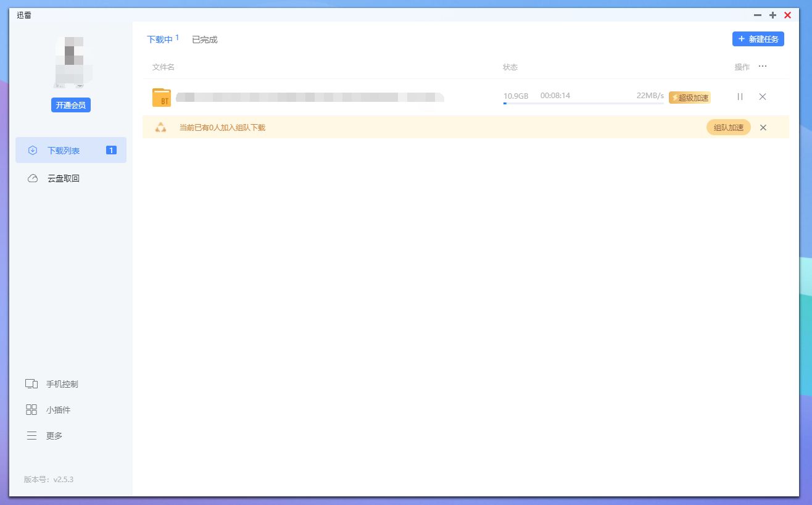This screenshot has height=505, width=812.
Task: Click 开通会员 membership button
Action: tap(71, 106)
